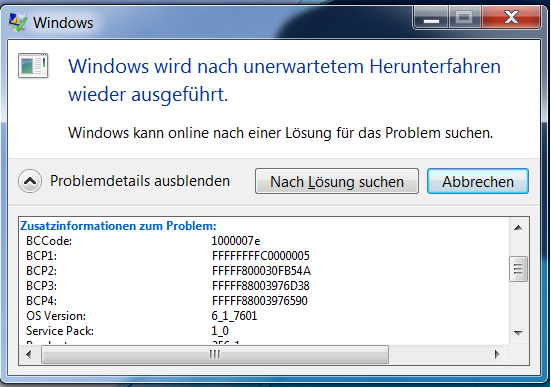Click the Zusatzinformationen zum Problem heading

[x=118, y=226]
